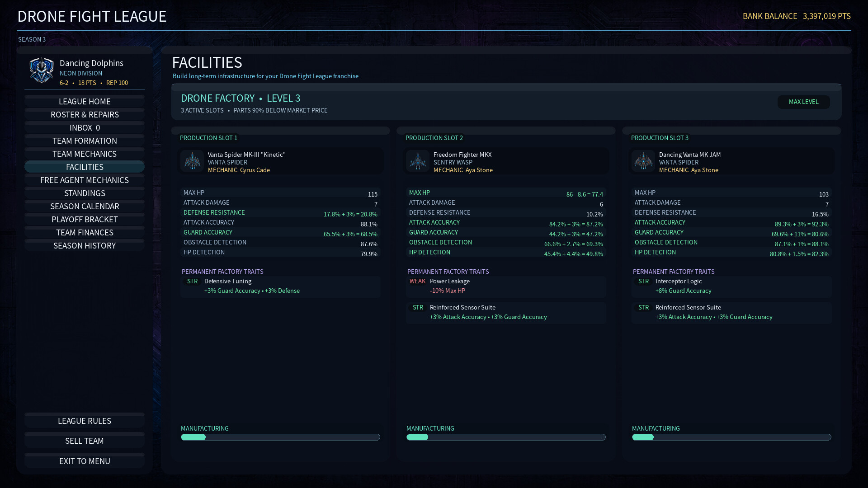Select the Facilities menu item

point(85,167)
